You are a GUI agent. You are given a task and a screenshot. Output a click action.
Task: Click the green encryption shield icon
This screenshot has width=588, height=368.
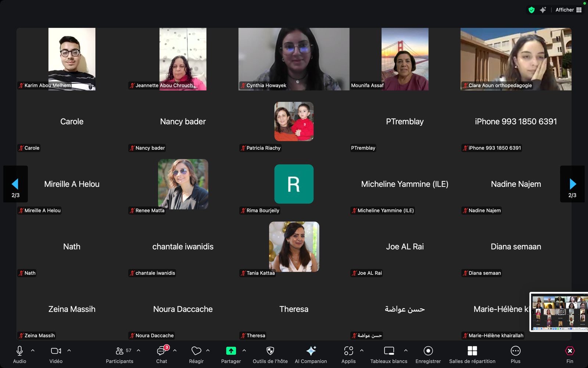pyautogui.click(x=531, y=10)
